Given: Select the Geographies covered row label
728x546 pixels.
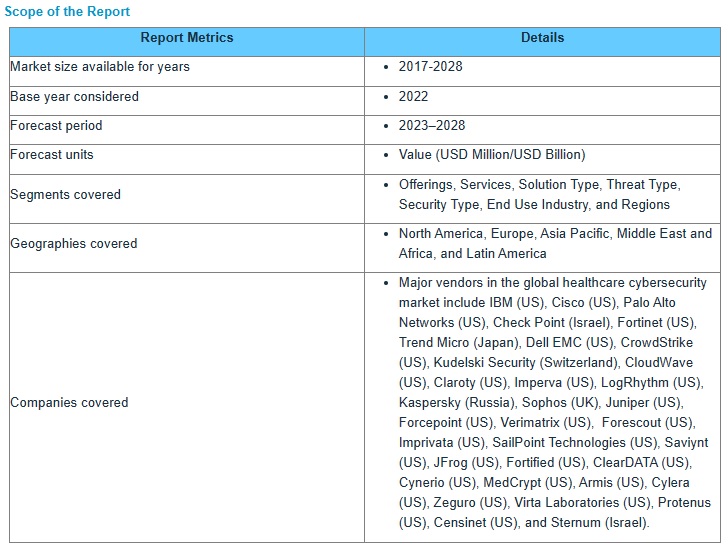Looking at the screenshot, I should point(73,244).
